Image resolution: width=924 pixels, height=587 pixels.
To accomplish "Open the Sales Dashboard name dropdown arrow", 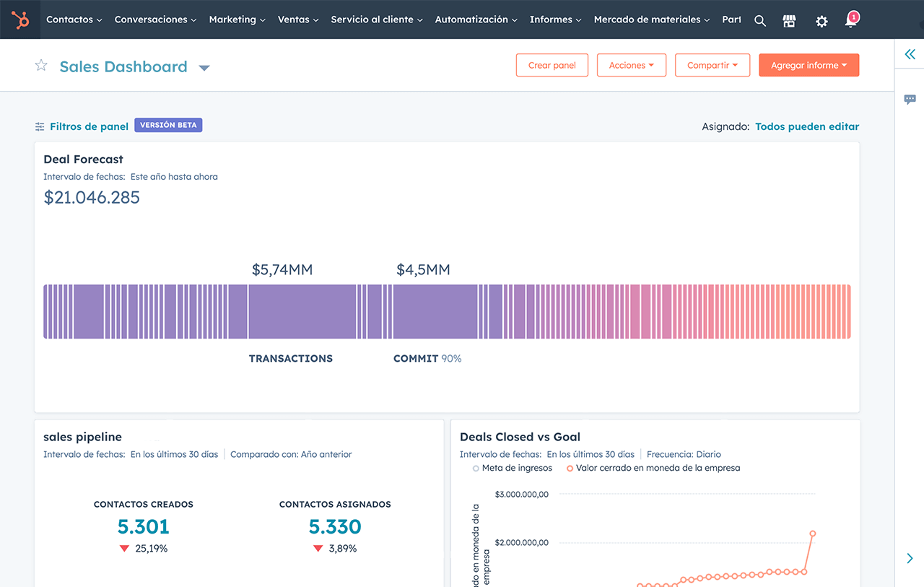I will click(x=204, y=68).
